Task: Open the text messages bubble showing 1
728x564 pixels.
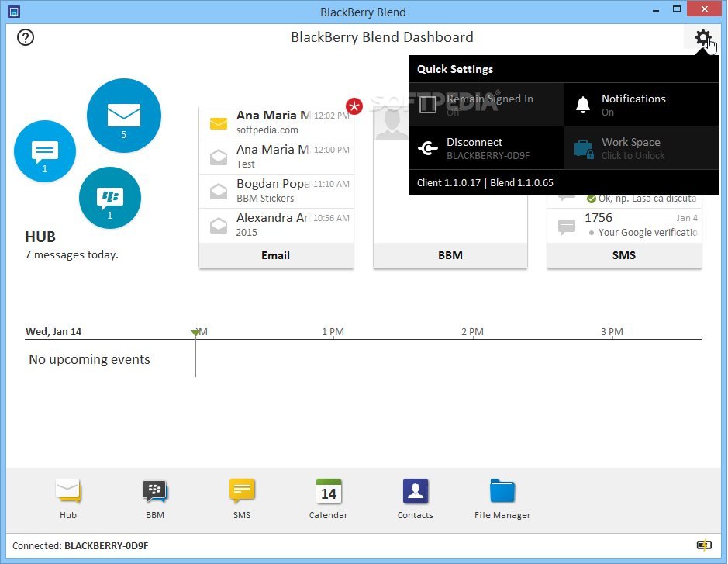Action: click(44, 151)
